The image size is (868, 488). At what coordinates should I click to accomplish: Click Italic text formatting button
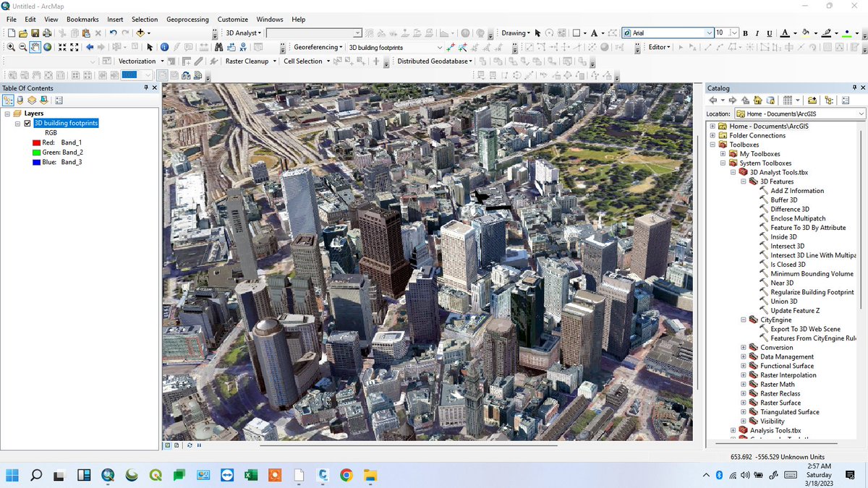pyautogui.click(x=757, y=33)
